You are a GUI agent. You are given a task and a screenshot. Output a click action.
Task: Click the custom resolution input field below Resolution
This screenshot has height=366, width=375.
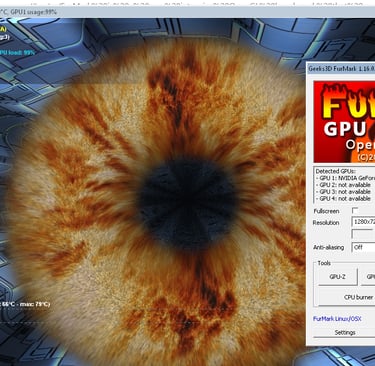point(362,233)
